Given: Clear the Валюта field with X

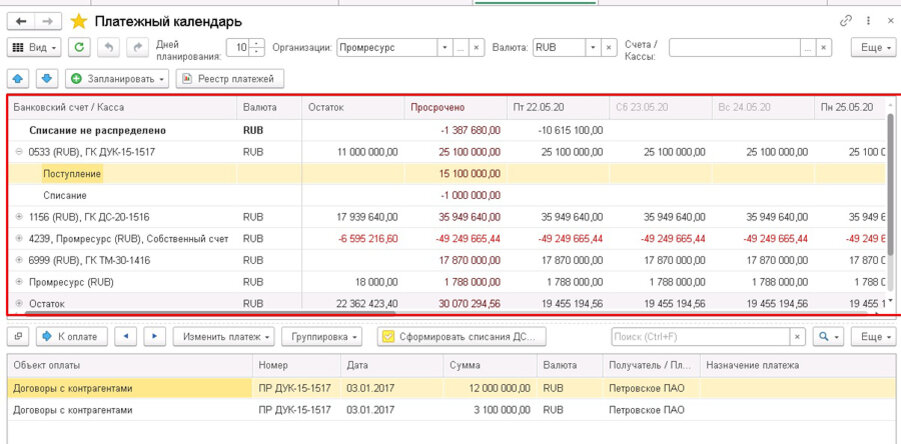Looking at the screenshot, I should point(609,48).
